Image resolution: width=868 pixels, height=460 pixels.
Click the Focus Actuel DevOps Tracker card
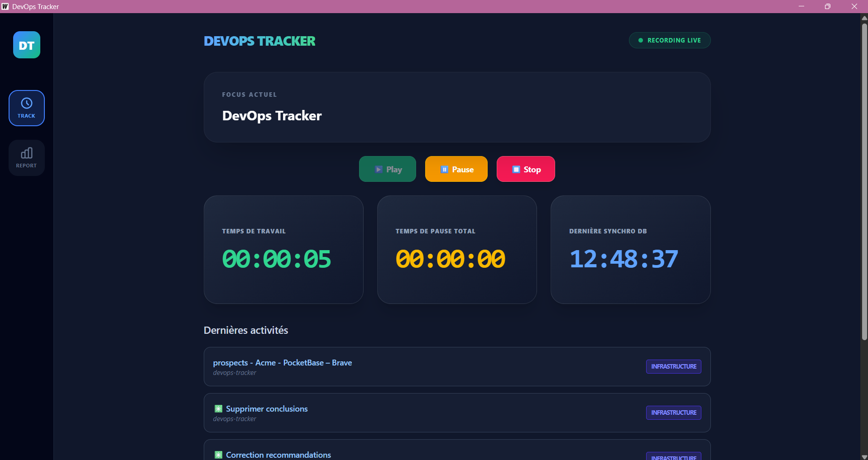click(x=457, y=107)
